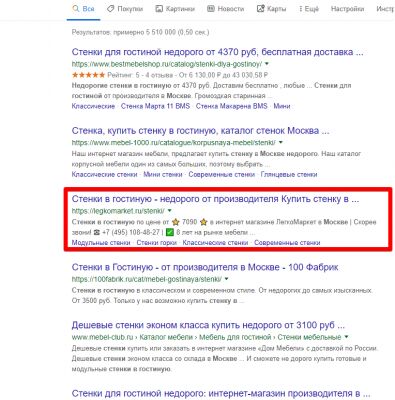Viewport: 395px width, 400px height.
Task: Open Современные стенки sitelink under mebel-1000
Action: pyautogui.click(x=222, y=174)
